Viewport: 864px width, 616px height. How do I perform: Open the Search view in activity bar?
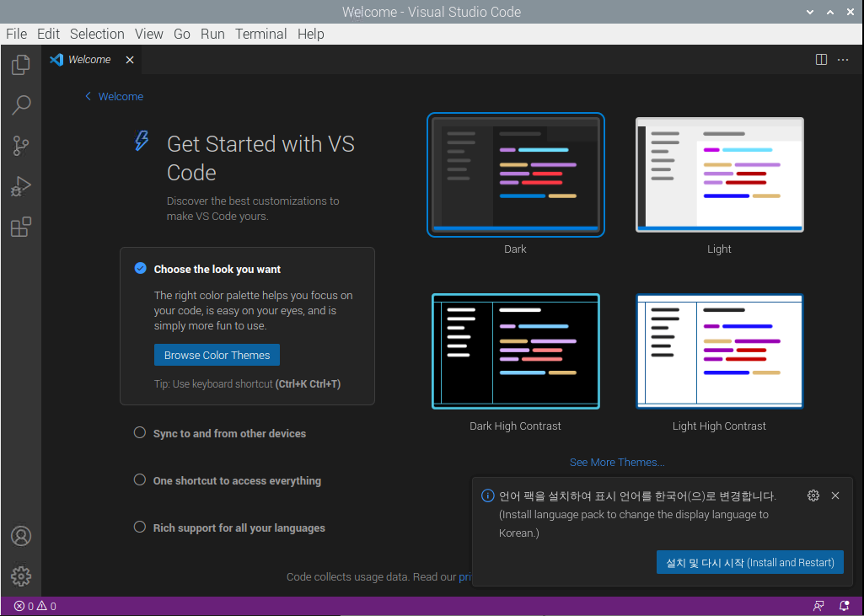click(x=21, y=104)
